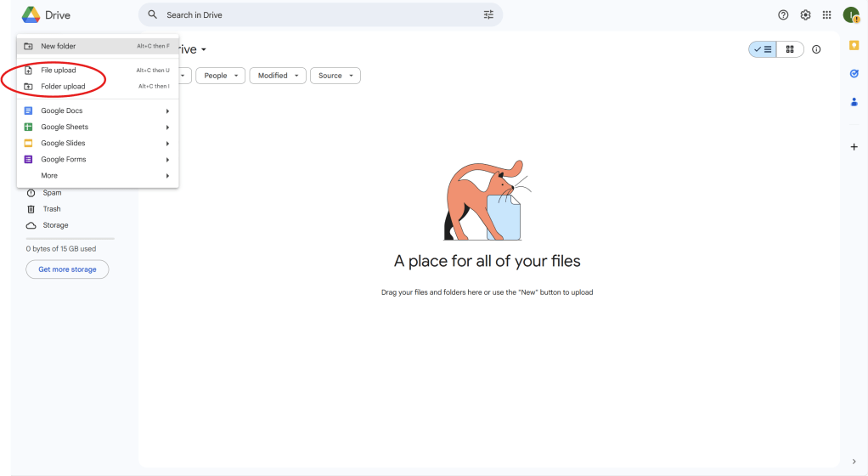Open the Trash in sidebar

point(52,209)
